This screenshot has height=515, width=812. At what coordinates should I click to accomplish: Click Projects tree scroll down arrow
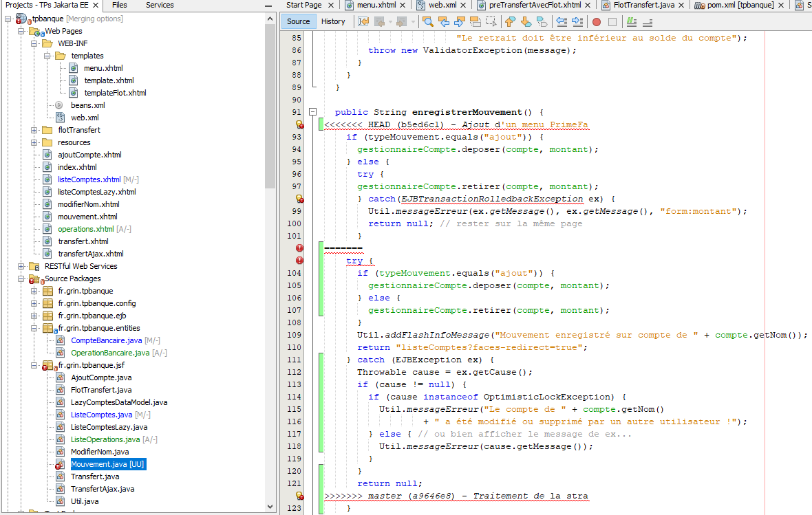(270, 507)
